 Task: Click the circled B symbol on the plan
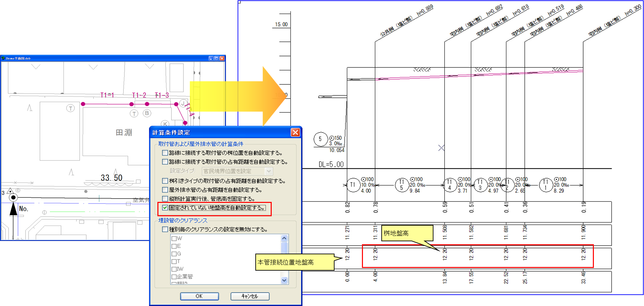tap(147, 113)
